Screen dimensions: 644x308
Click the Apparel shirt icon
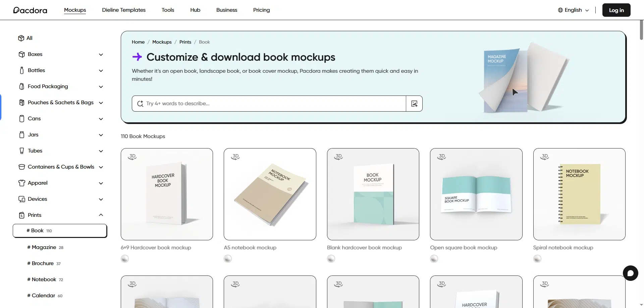pos(22,183)
